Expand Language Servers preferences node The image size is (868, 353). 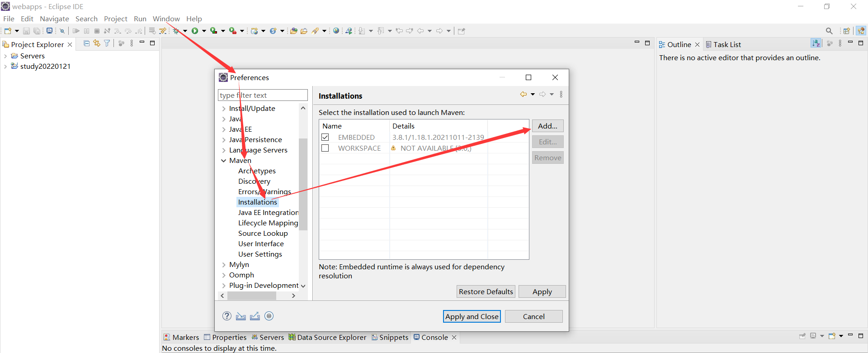click(x=224, y=150)
